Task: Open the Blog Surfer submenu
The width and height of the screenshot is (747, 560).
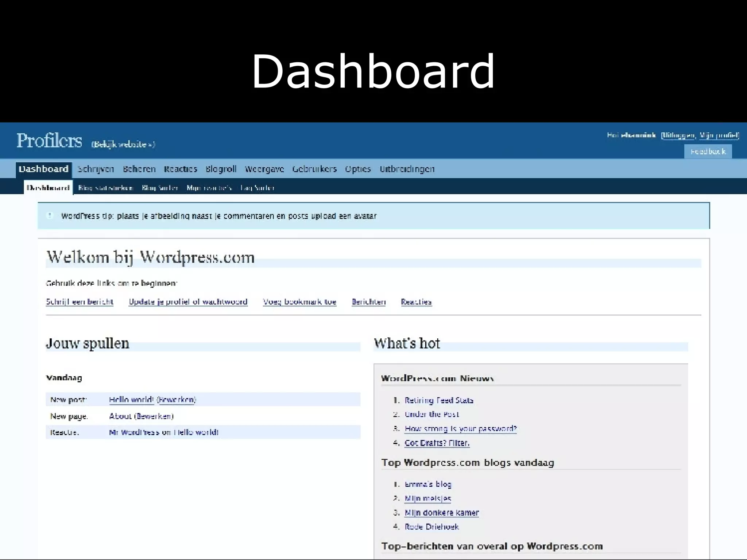Action: tap(160, 188)
